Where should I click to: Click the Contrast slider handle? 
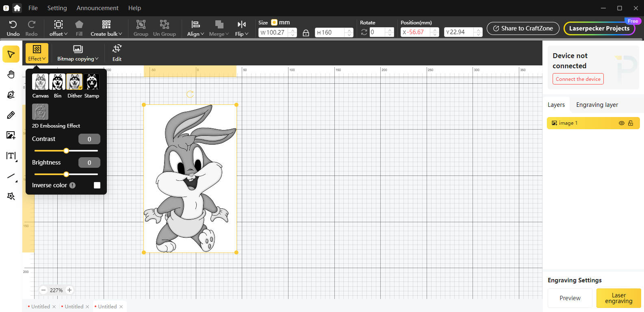pyautogui.click(x=66, y=151)
